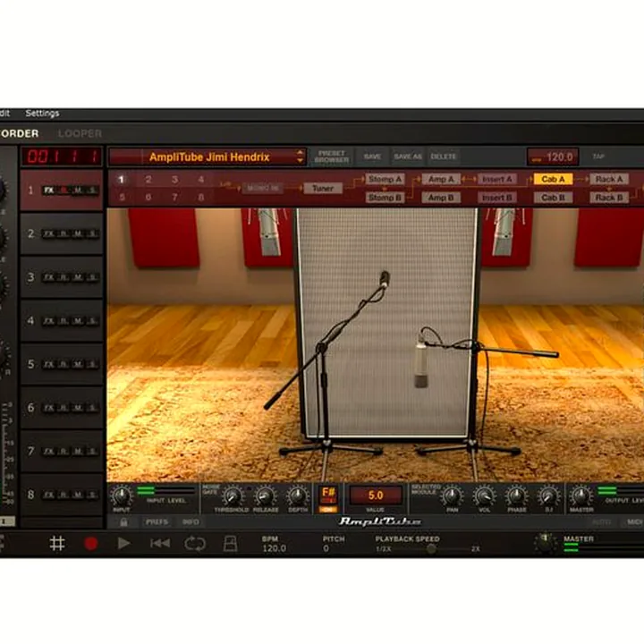Mute track 8 with its M button
Viewport: 644px width, 644px height.
tap(78, 495)
